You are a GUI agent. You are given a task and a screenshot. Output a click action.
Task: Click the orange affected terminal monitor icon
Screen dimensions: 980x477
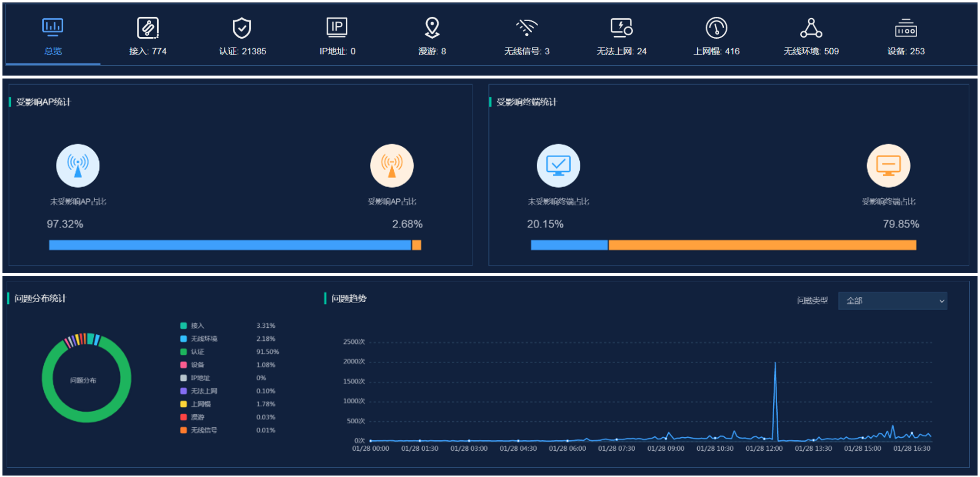click(x=889, y=166)
